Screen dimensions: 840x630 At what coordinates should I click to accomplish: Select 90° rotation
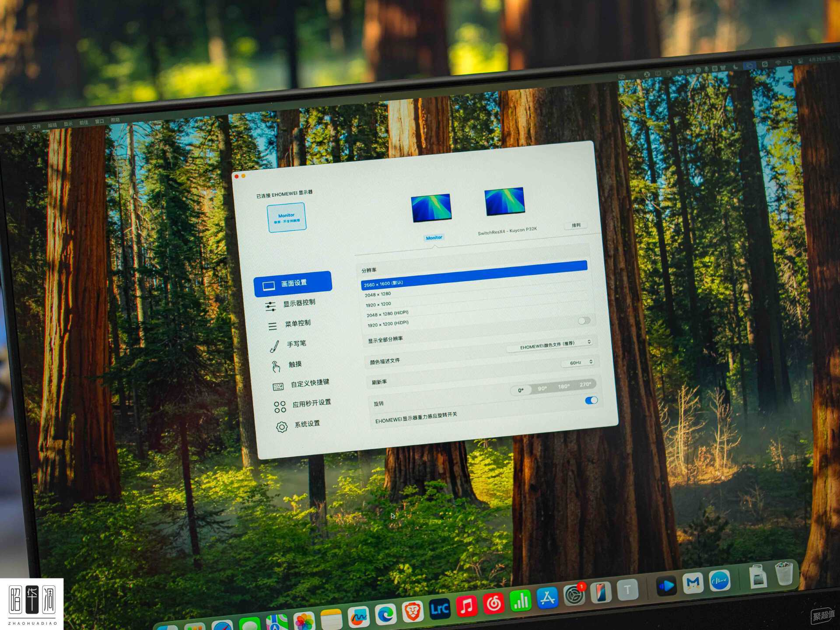pyautogui.click(x=542, y=388)
